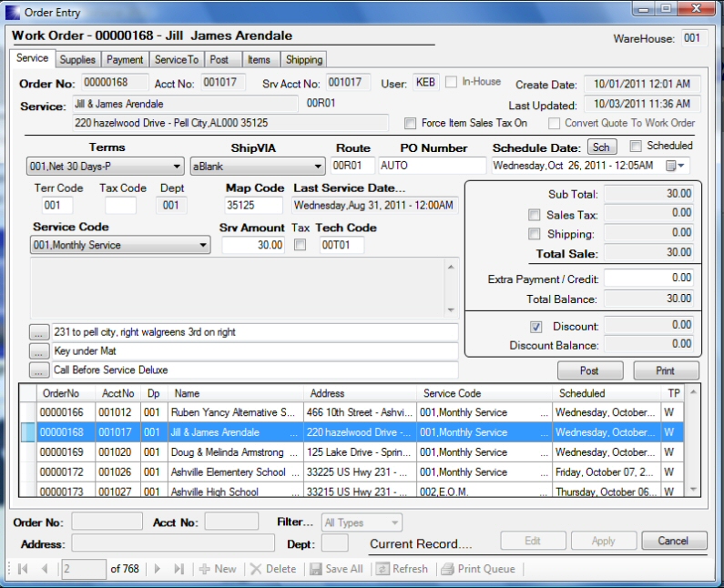Switch to the Supplies tab
724x588 pixels.
point(77,60)
